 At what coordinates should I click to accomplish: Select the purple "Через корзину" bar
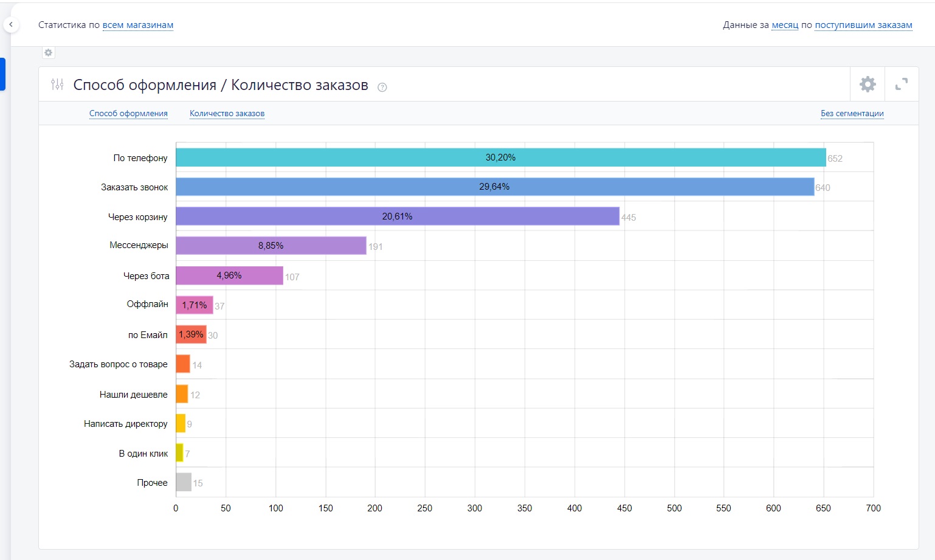(x=398, y=216)
